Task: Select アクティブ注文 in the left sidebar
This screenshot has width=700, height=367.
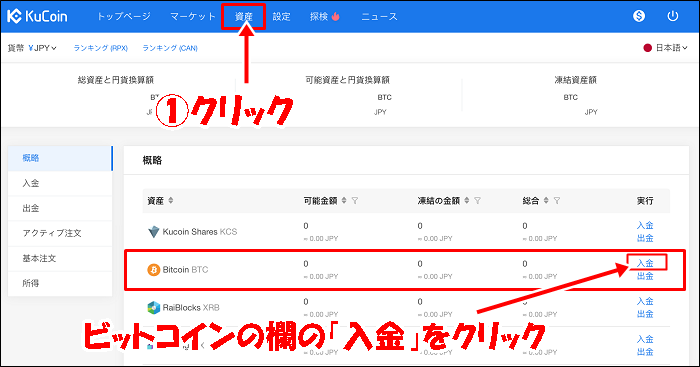Action: click(60, 233)
